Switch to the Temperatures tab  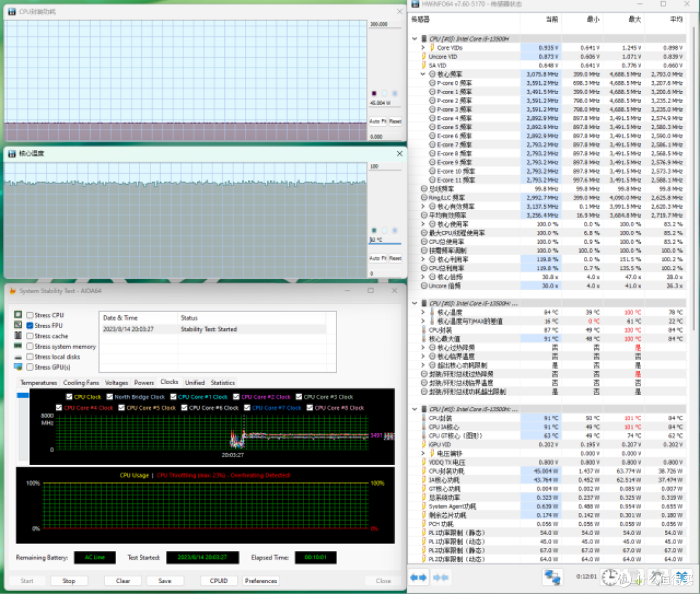point(39,383)
